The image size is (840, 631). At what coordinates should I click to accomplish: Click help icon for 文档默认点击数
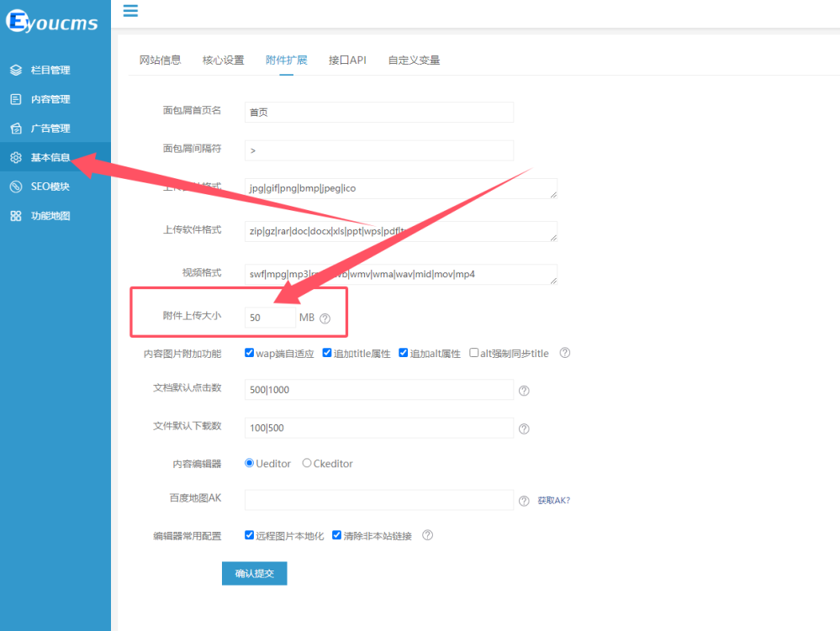click(524, 391)
